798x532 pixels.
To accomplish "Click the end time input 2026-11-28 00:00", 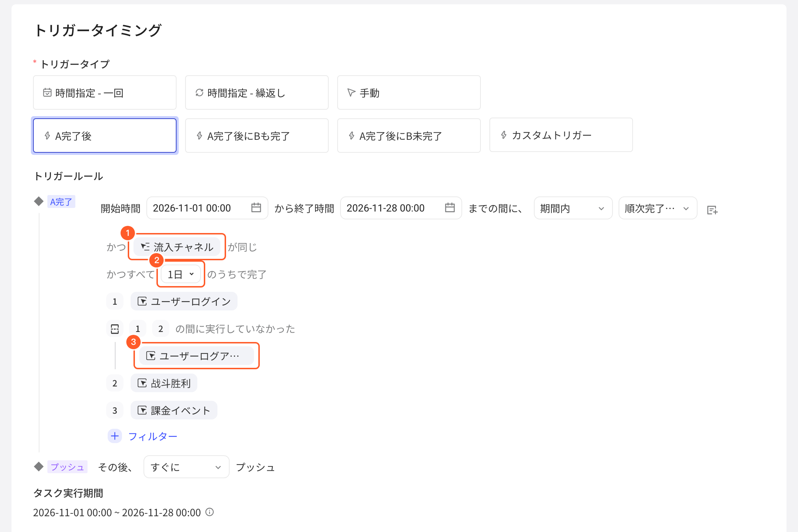I will tap(401, 208).
